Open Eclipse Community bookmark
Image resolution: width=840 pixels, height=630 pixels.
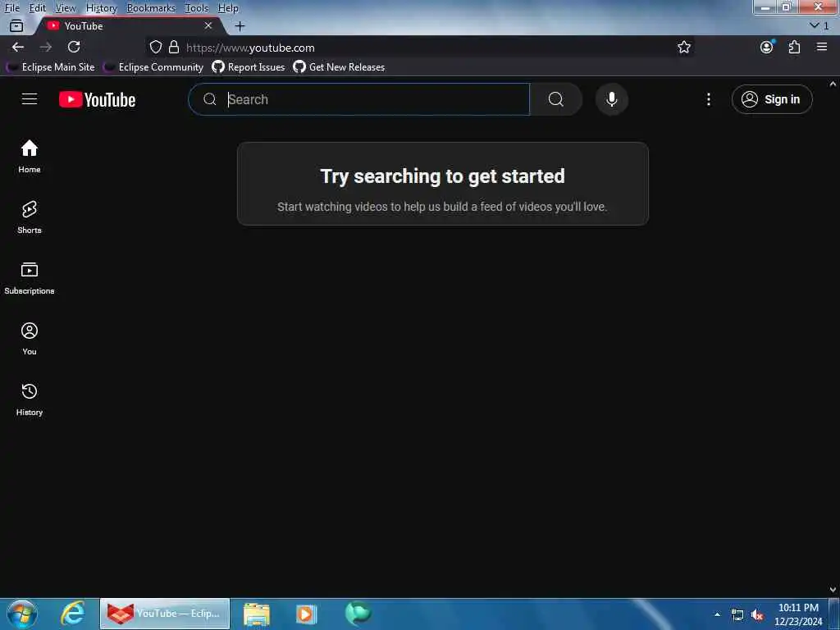tap(153, 67)
